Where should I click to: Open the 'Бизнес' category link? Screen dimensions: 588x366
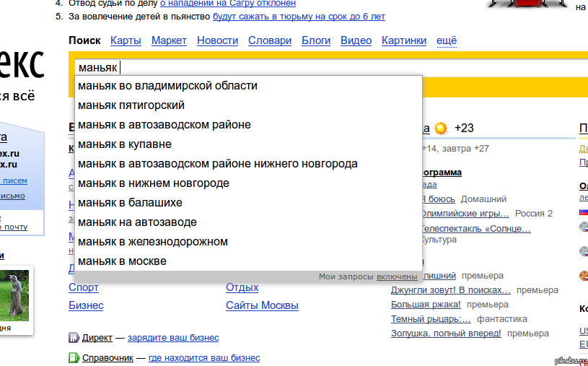coord(86,305)
